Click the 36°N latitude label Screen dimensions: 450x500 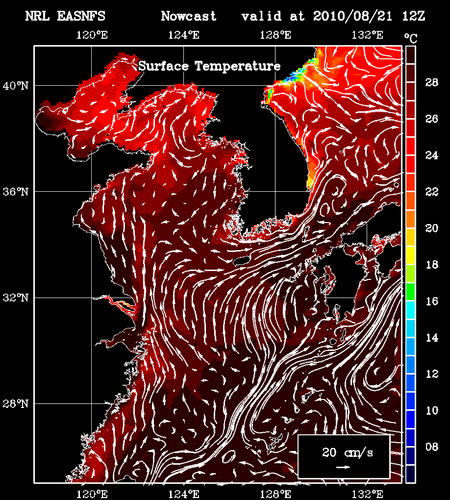coord(16,192)
